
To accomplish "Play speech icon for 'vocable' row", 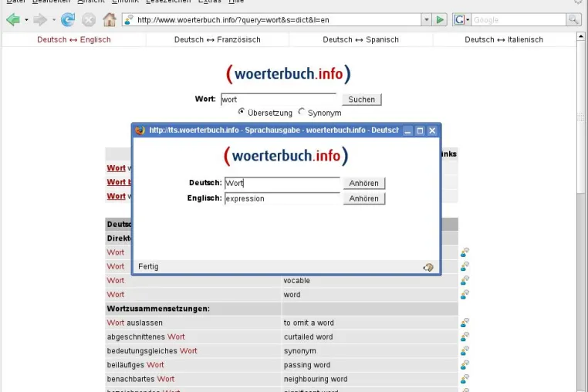I will [465, 280].
